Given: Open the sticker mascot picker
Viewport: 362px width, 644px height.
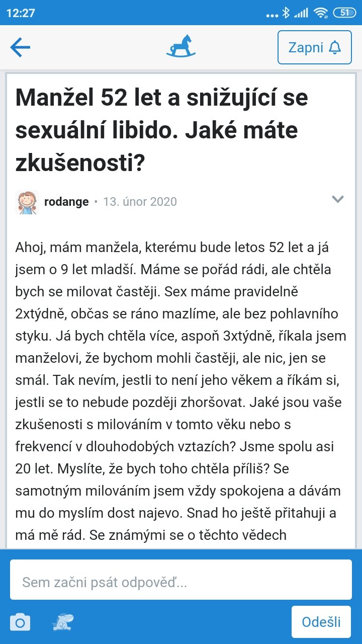Looking at the screenshot, I should (63, 622).
